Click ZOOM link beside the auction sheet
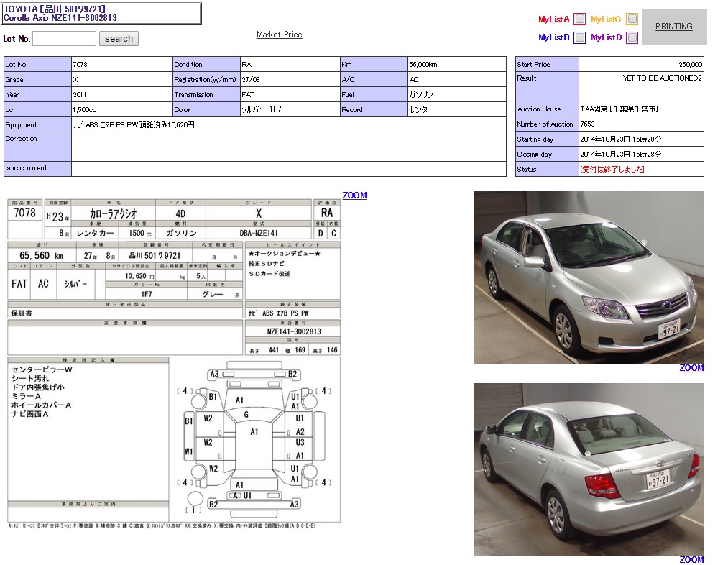 point(354,196)
